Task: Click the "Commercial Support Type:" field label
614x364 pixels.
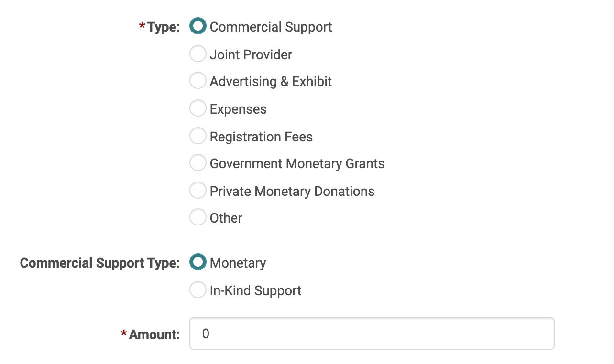Action: pyautogui.click(x=99, y=263)
